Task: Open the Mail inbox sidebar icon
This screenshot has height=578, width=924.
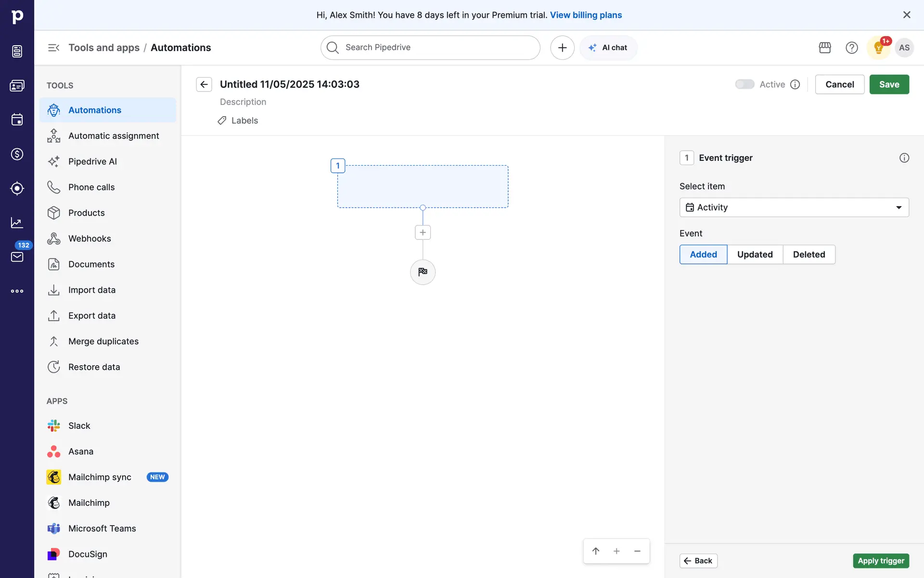Action: pos(17,257)
